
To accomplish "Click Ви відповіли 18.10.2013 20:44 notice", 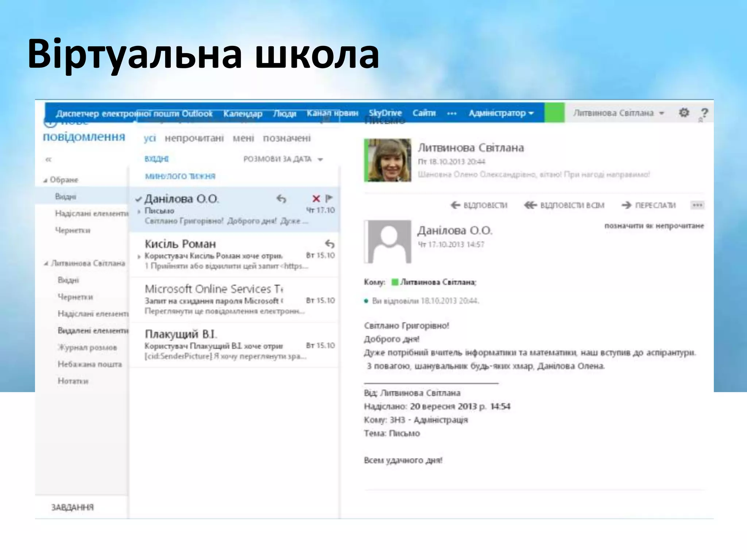I will point(425,301).
